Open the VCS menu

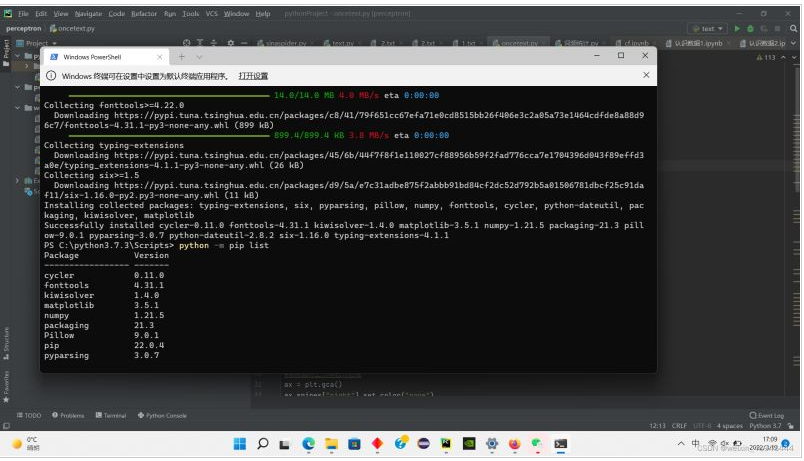(211, 14)
